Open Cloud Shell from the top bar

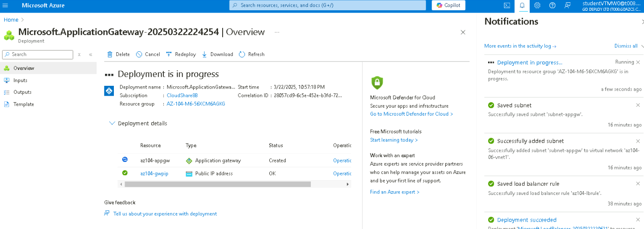tap(507, 6)
